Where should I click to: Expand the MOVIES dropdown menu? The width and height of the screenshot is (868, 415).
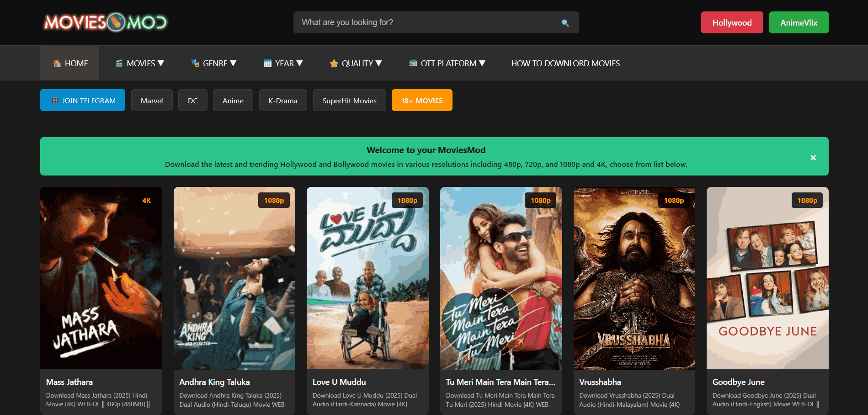pos(139,64)
